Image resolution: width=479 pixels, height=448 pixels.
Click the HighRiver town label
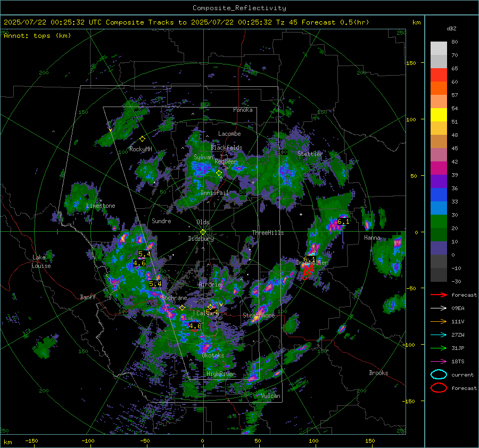pyautogui.click(x=220, y=374)
